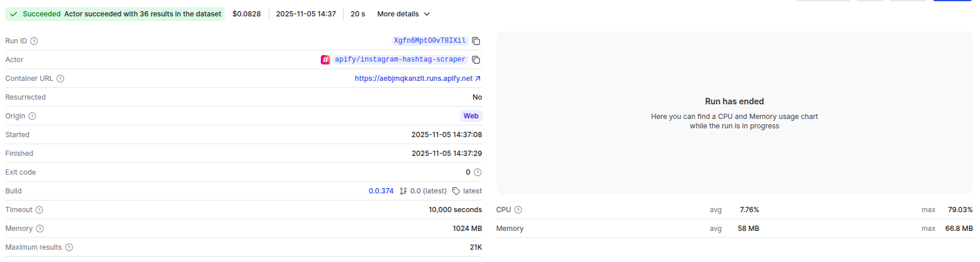Copy the Actor name to clipboard
The image size is (980, 262).
click(476, 60)
